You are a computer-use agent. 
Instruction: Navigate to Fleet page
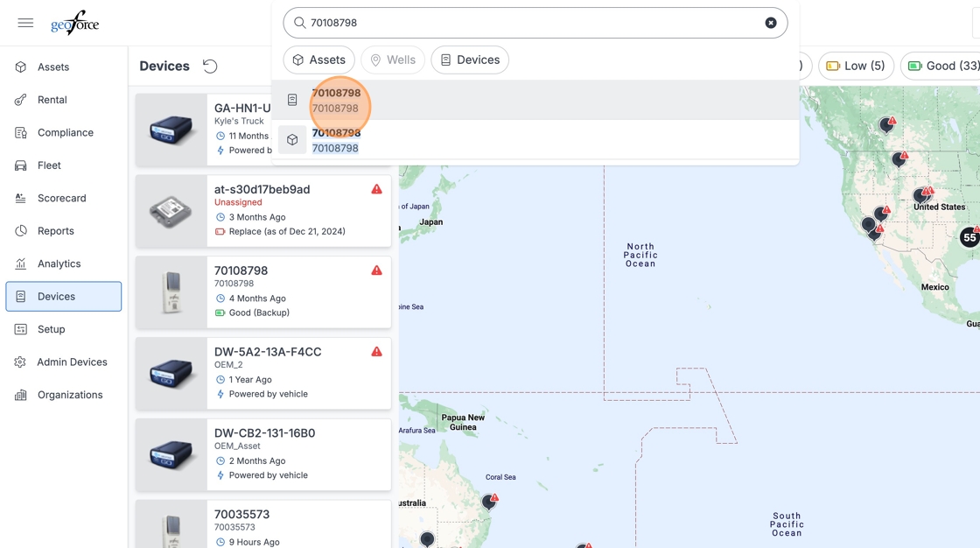point(49,165)
